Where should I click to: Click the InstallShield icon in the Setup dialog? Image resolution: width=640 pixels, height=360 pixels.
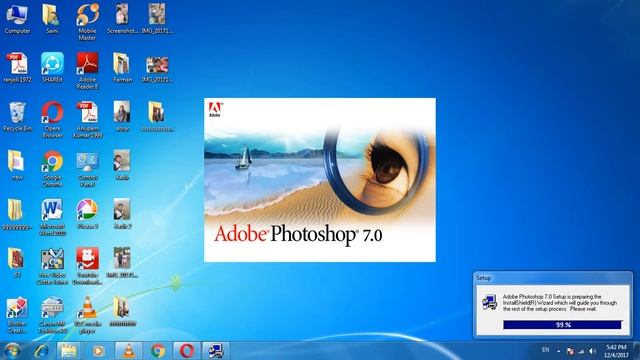click(489, 302)
